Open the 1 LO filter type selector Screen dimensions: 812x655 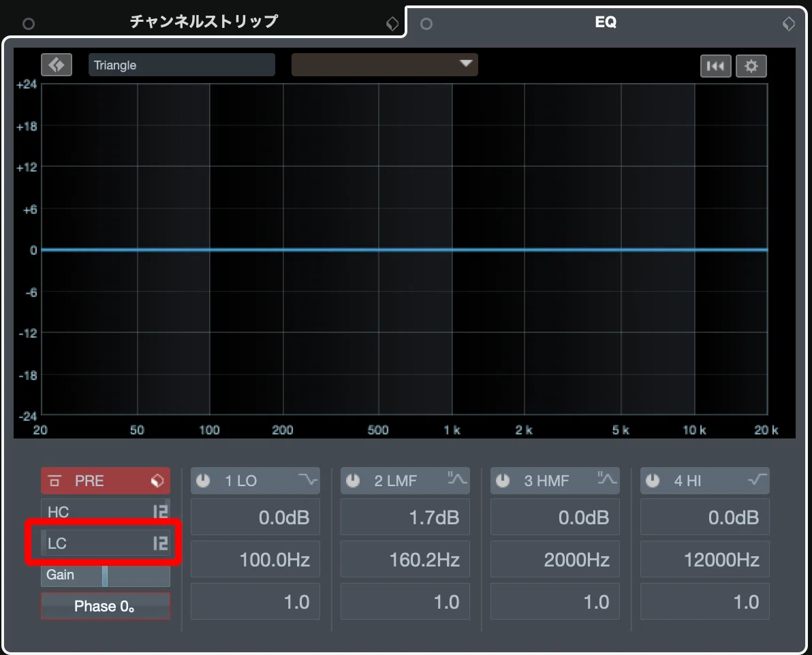308,480
